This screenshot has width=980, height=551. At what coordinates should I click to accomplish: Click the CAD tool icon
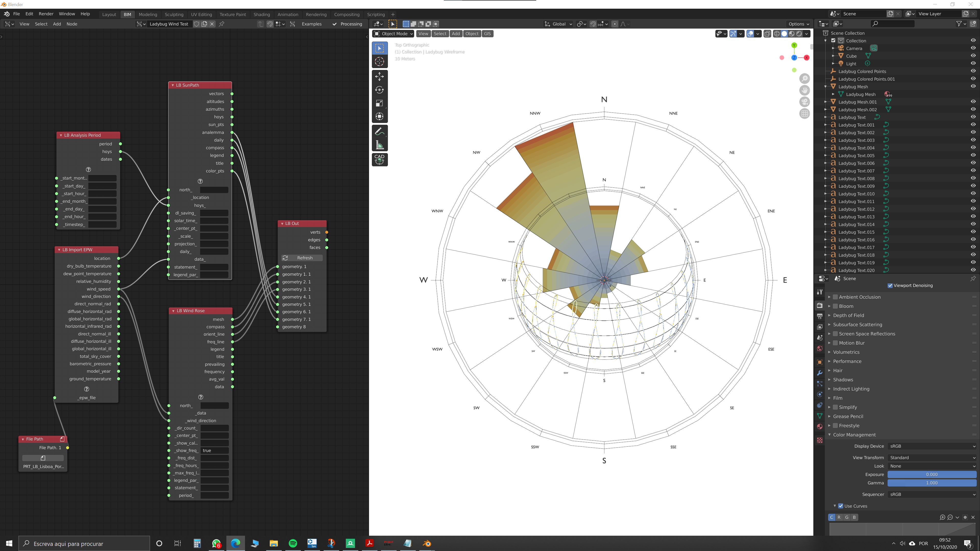(x=379, y=159)
